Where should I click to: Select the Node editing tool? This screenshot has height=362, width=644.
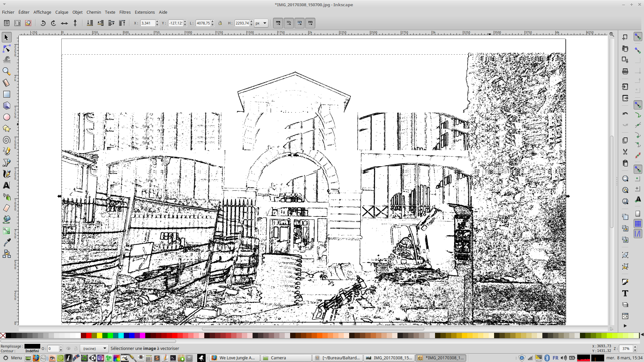(6, 49)
